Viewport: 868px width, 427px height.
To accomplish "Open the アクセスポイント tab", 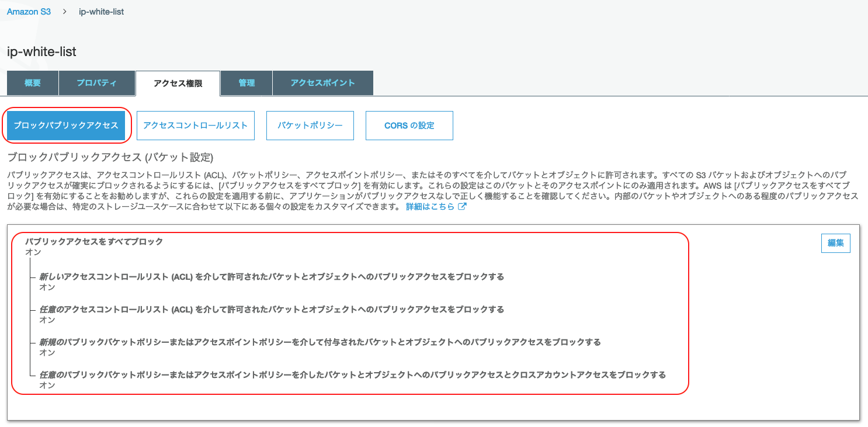I will coord(323,83).
